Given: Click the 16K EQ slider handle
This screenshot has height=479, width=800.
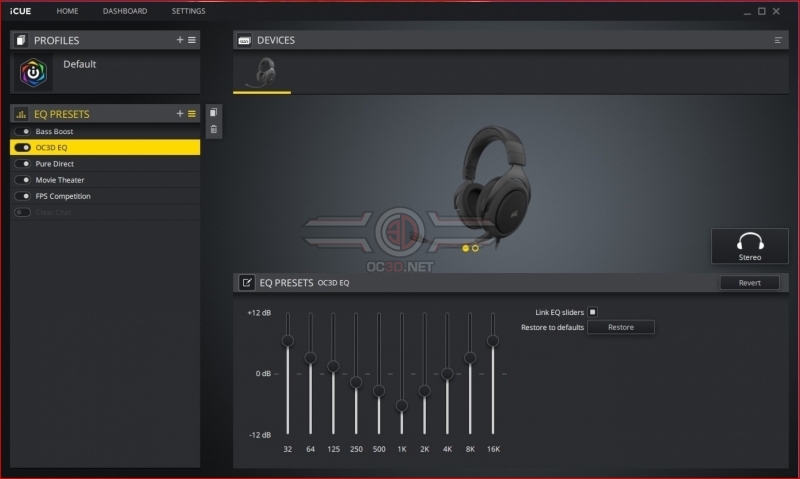Looking at the screenshot, I should (x=493, y=340).
